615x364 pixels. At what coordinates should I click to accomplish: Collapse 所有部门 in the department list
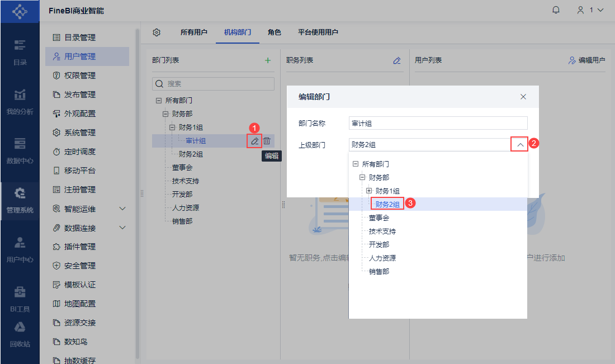point(159,101)
